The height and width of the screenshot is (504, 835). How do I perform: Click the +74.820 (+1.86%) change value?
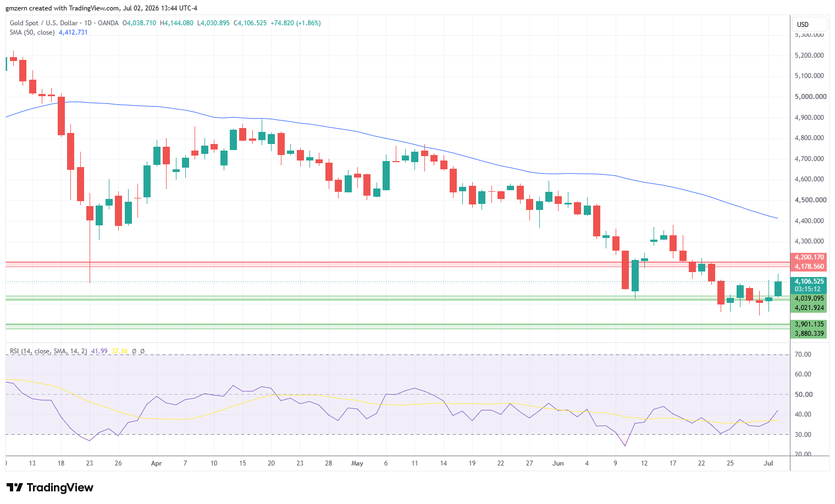tap(296, 23)
